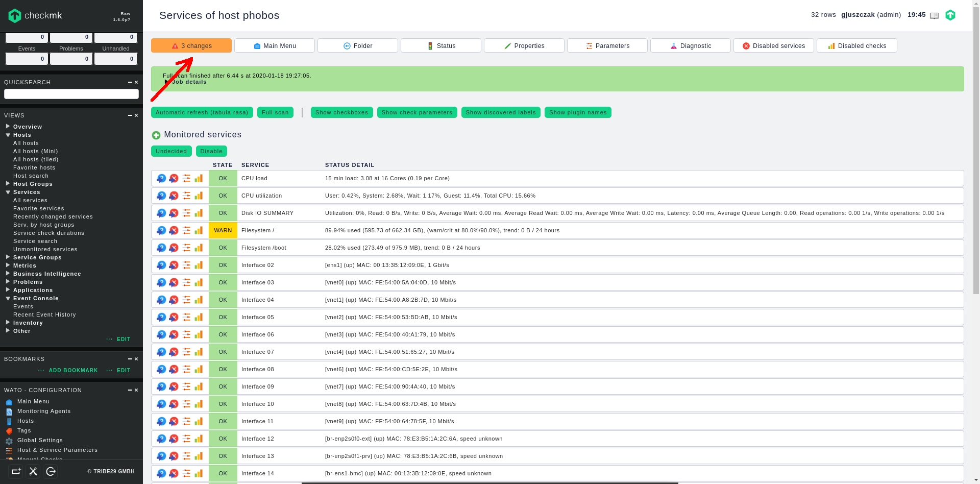
Task: Focus the Quicksearch input field
Action: (x=71, y=94)
